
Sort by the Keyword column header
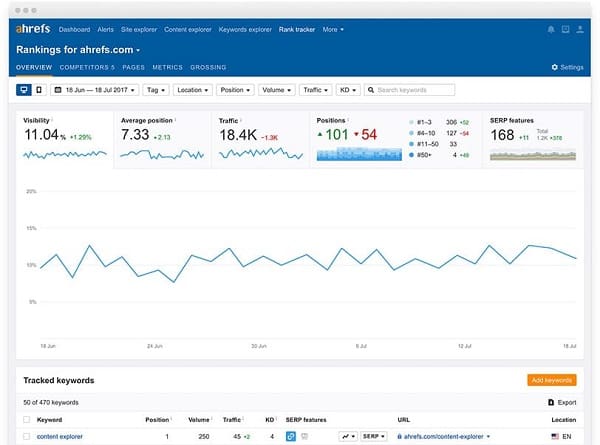[49, 420]
